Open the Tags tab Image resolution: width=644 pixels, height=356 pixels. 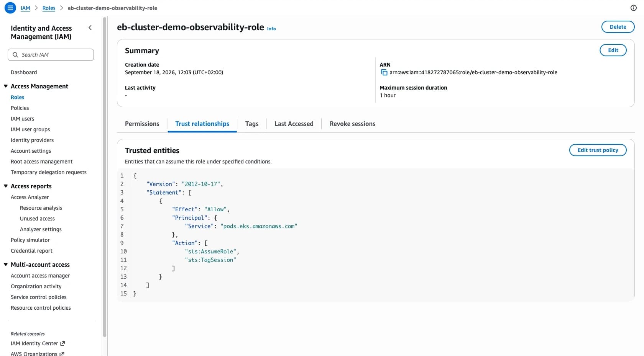tap(252, 124)
